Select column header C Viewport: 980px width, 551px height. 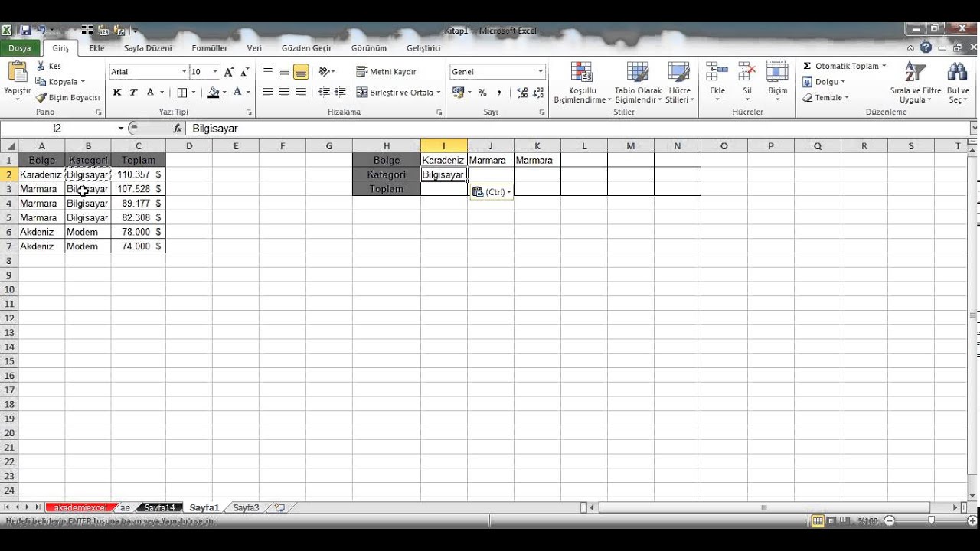click(138, 146)
